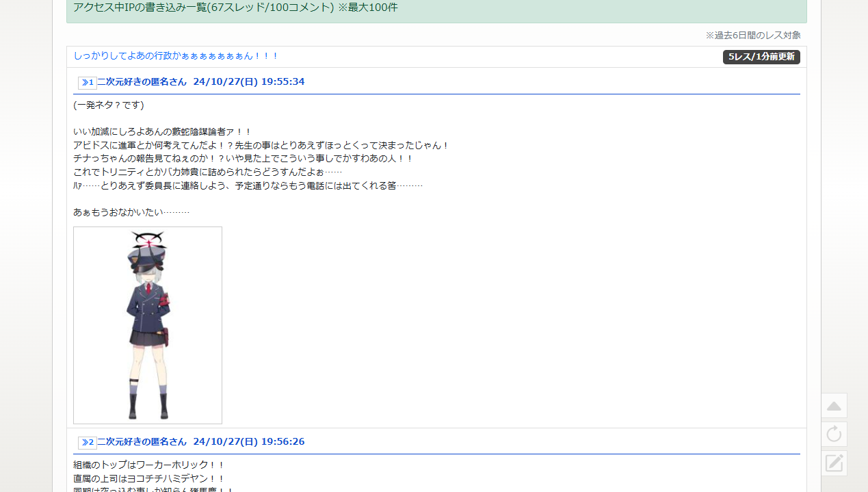Image resolution: width=868 pixels, height=492 pixels.
Task: Click the post 1 header dated 19:55:34
Action: pyautogui.click(x=201, y=82)
